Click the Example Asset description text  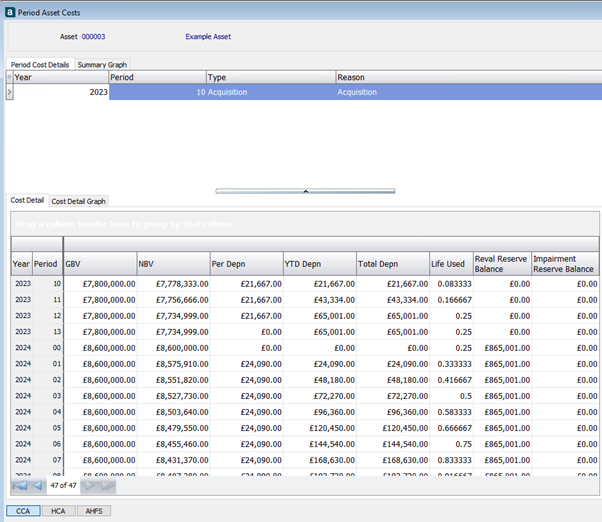[208, 36]
